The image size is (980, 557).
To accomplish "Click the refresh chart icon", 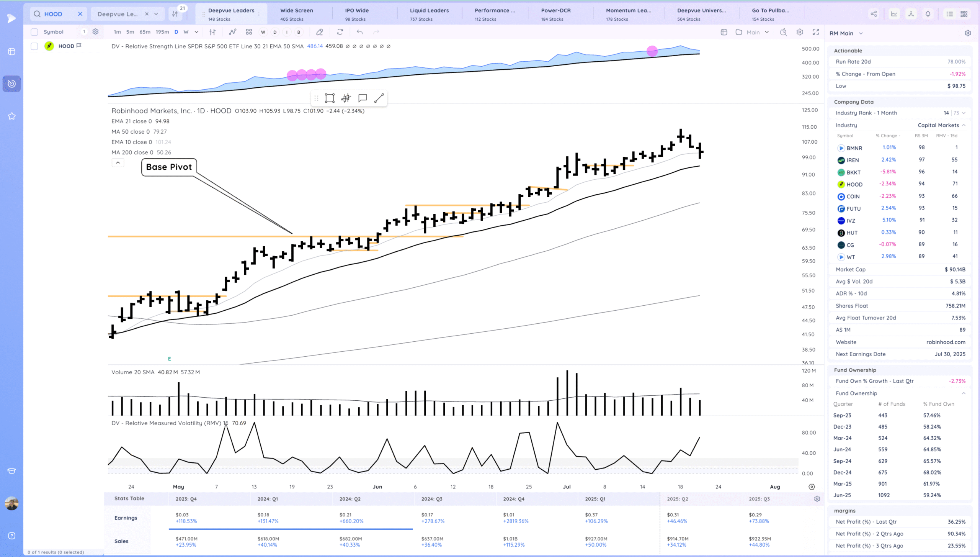I will 340,32.
